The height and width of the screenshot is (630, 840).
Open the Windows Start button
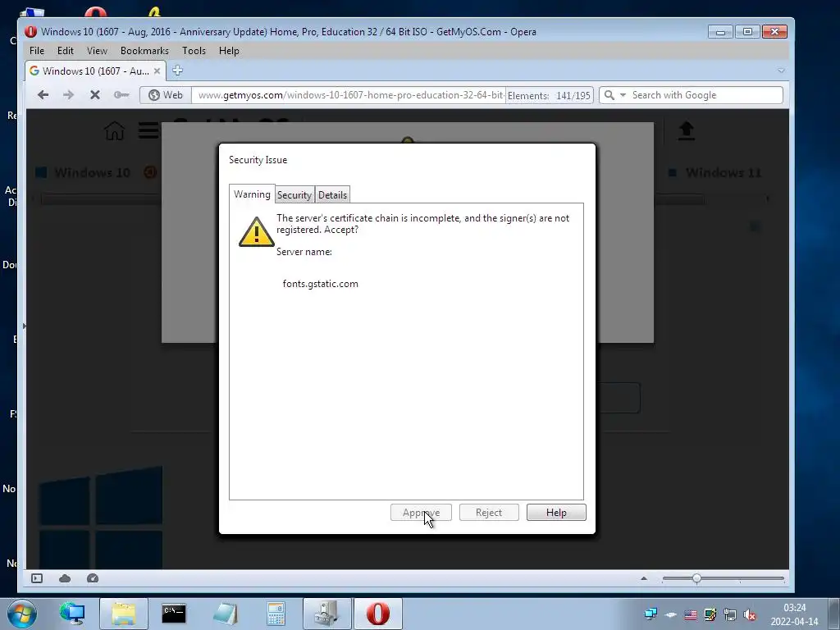click(21, 614)
